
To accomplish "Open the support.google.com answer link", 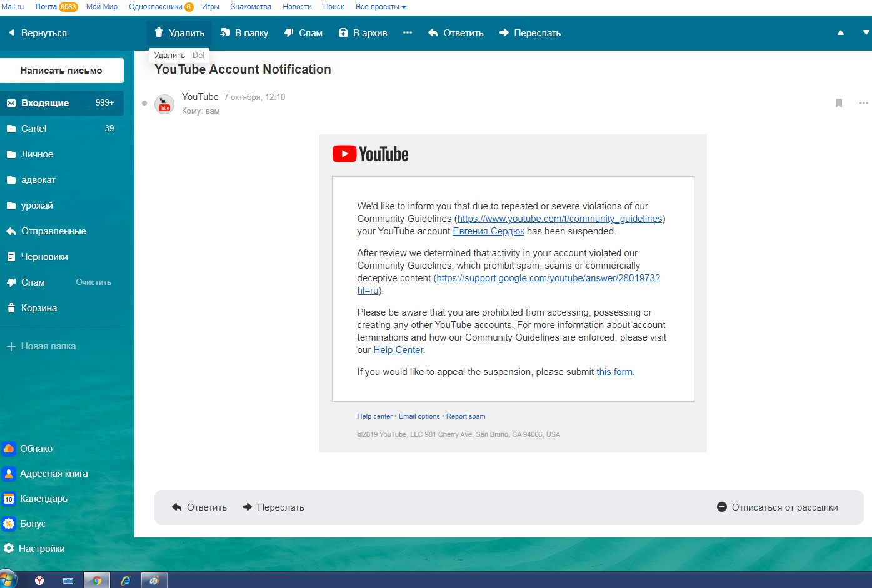I will [x=548, y=278].
